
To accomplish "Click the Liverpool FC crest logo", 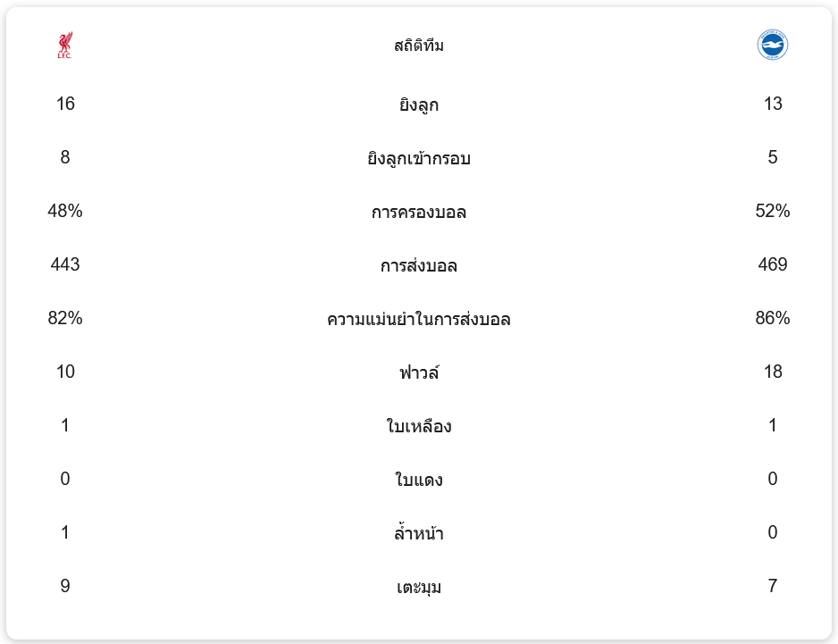I will [65, 46].
